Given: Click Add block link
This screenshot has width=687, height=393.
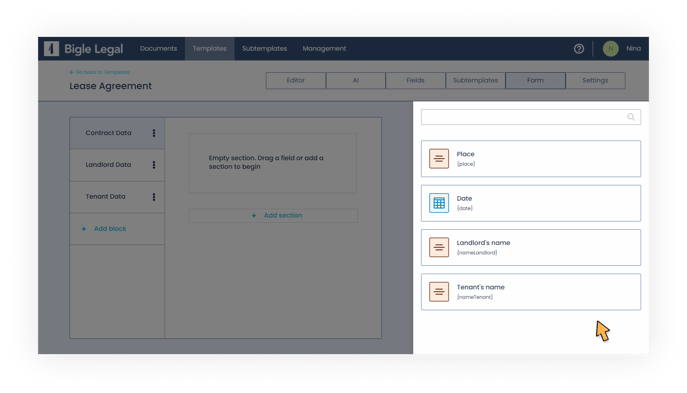Looking at the screenshot, I should coord(104,229).
